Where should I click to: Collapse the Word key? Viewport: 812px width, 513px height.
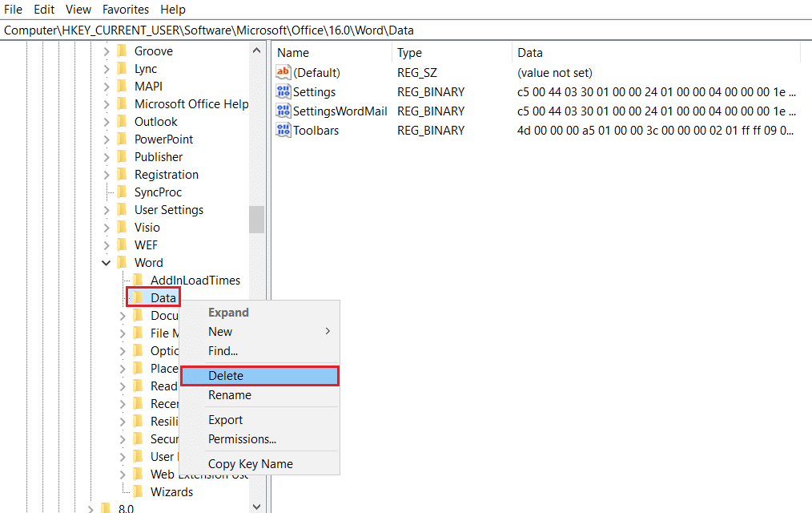click(x=107, y=263)
